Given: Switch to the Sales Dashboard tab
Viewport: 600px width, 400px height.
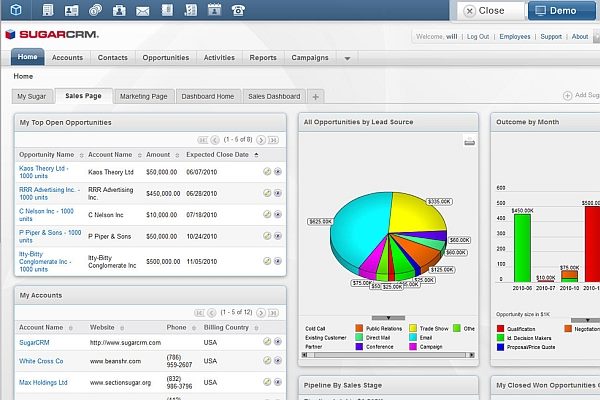Looking at the screenshot, I should [274, 96].
